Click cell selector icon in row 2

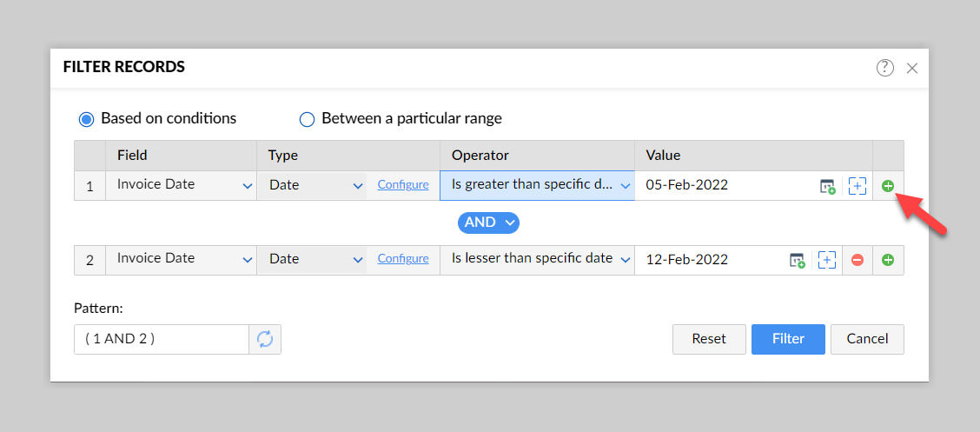(827, 260)
